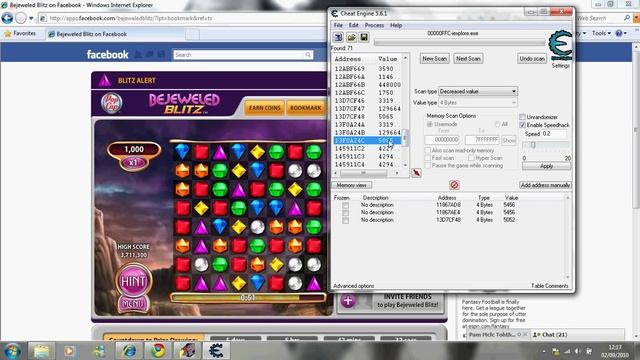Freeze the 13D7CF48 address row checkbox

pyautogui.click(x=346, y=220)
